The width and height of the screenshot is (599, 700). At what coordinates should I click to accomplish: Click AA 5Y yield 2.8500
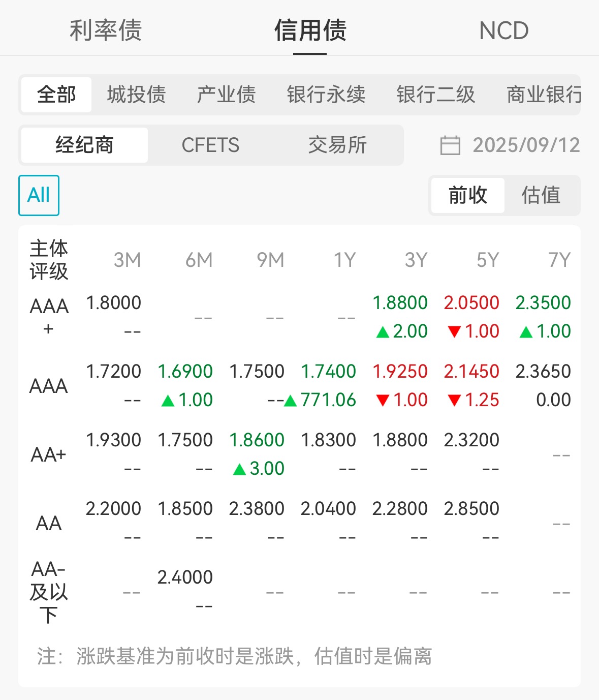[472, 508]
